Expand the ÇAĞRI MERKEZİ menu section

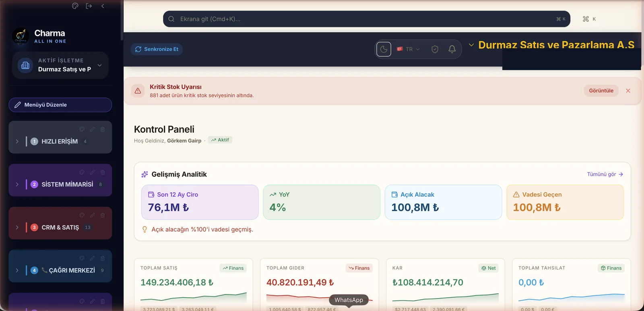tap(17, 270)
